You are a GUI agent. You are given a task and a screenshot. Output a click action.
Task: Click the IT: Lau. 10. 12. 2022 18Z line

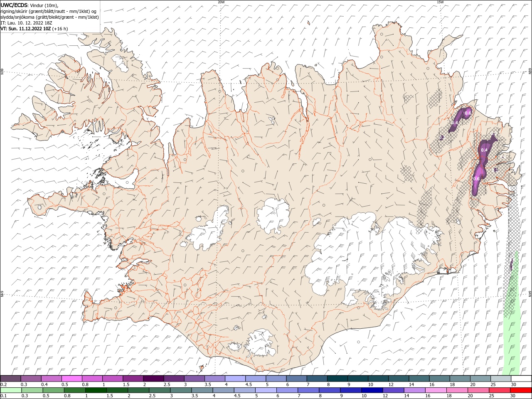26,23
